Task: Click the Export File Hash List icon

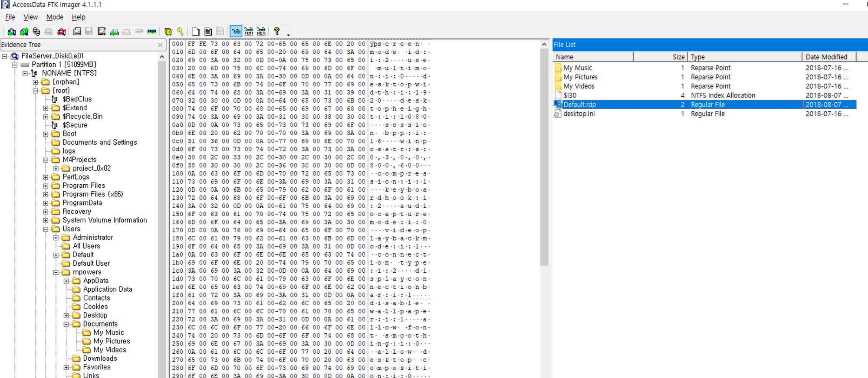Action: pyautogui.click(x=208, y=32)
